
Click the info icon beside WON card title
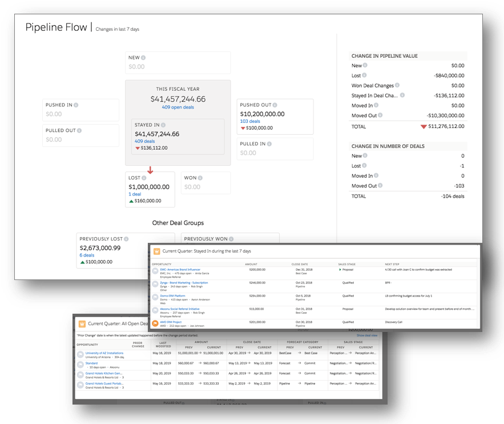200,178
